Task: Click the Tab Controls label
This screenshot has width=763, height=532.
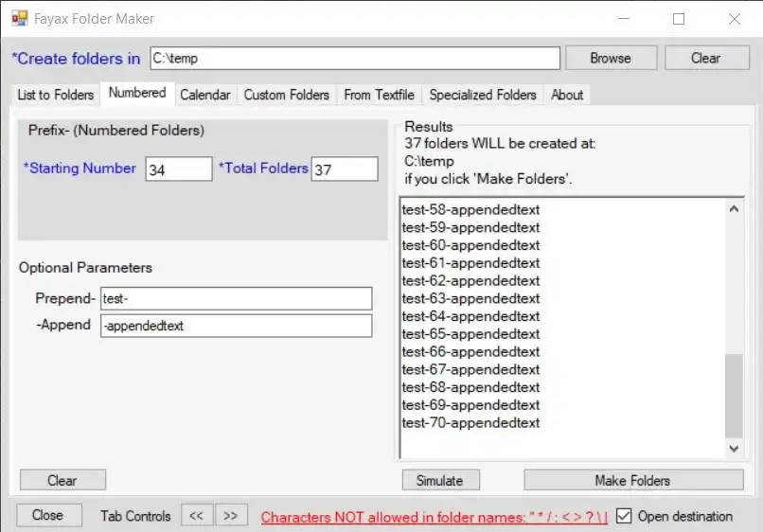Action: point(135,516)
